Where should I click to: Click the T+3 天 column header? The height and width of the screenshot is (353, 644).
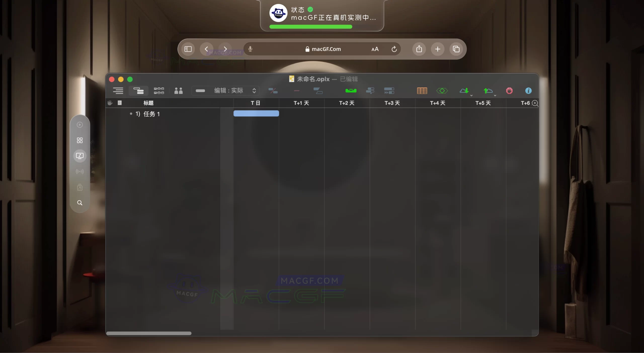click(x=392, y=103)
